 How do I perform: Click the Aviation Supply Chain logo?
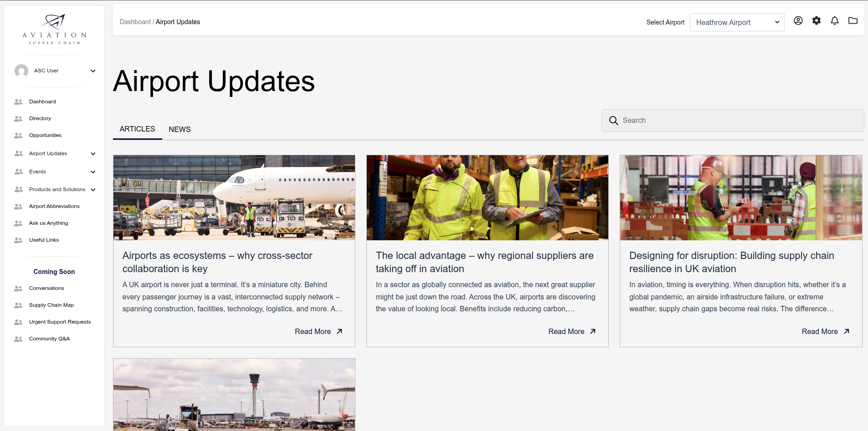pos(54,29)
